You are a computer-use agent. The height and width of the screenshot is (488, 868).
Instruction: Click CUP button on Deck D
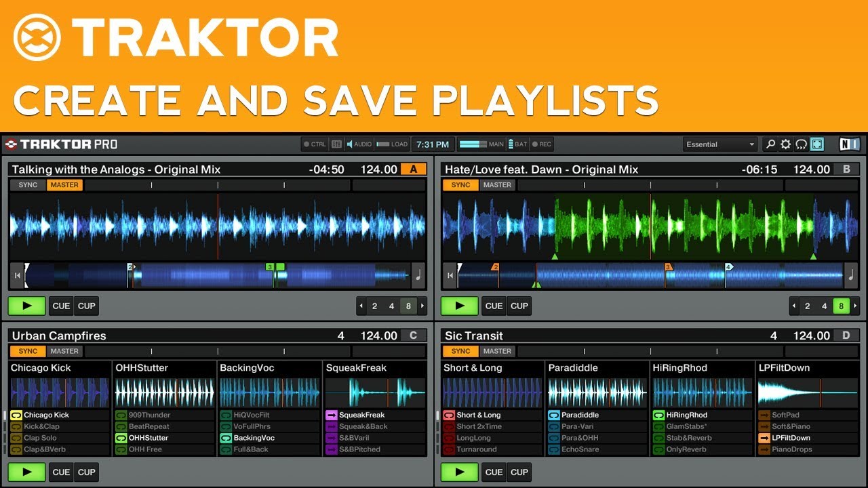pos(519,472)
